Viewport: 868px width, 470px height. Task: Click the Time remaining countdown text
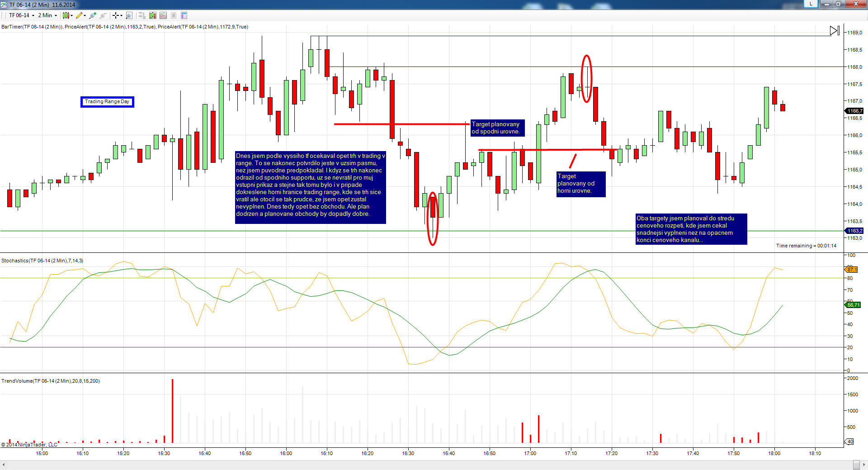[806, 246]
